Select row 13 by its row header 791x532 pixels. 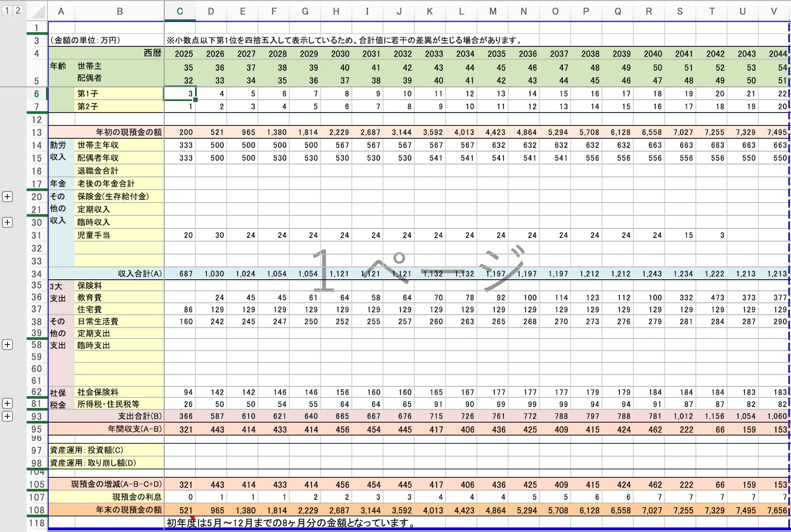point(37,132)
